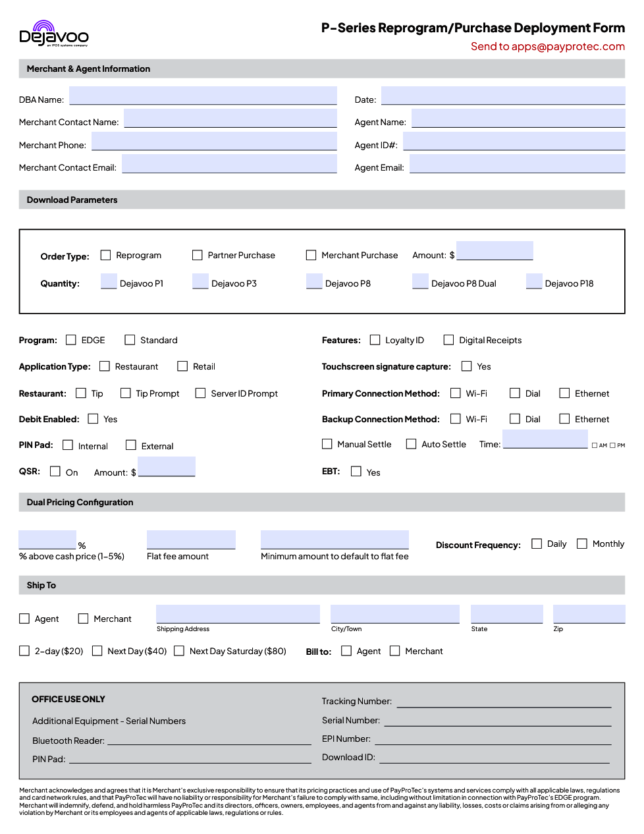
Task: Click the Date input field
Action: 503,96
